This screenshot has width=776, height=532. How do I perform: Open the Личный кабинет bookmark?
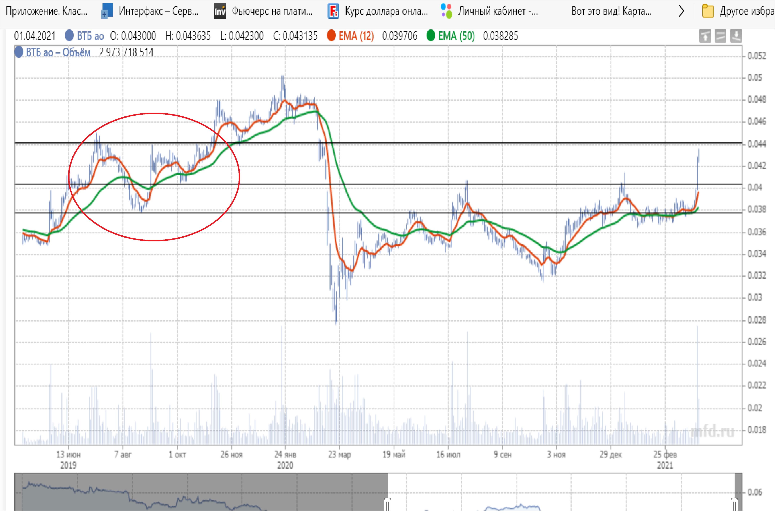(490, 11)
